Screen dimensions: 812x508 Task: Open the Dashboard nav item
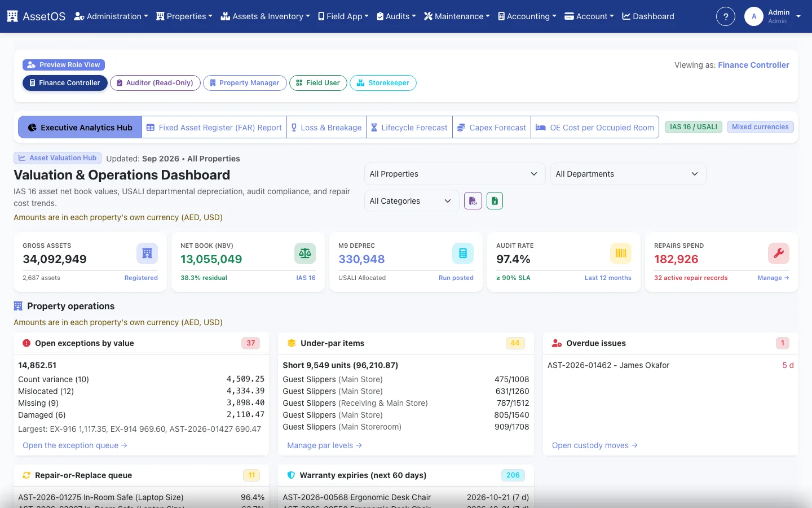pyautogui.click(x=648, y=16)
